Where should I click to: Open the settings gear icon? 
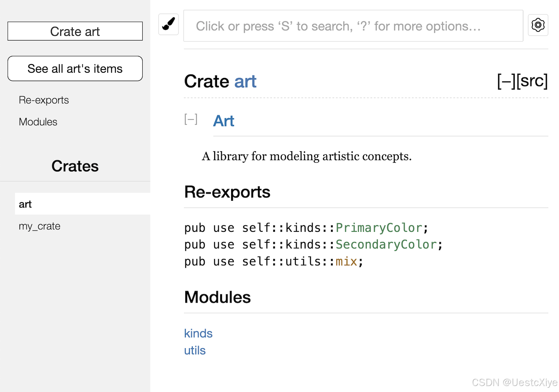click(538, 25)
